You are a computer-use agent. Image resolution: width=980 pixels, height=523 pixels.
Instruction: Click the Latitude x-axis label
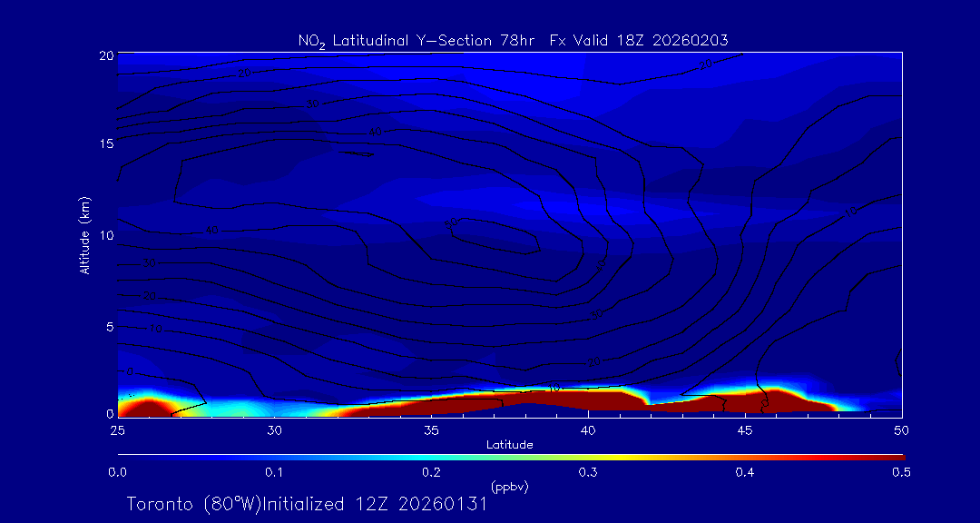[x=509, y=444]
